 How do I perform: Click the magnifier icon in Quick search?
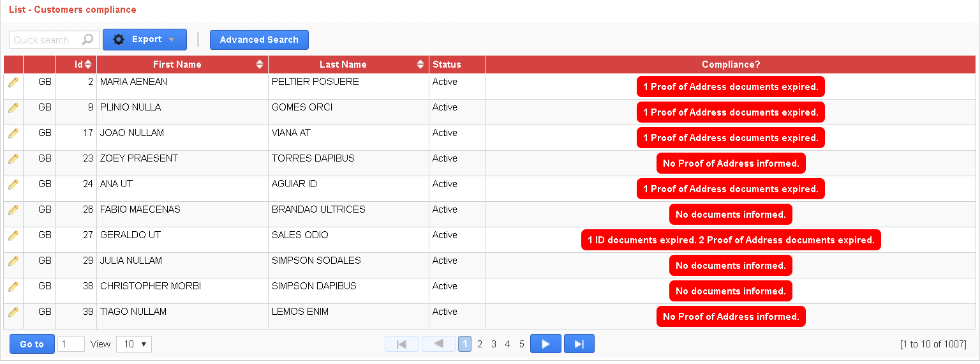point(88,40)
